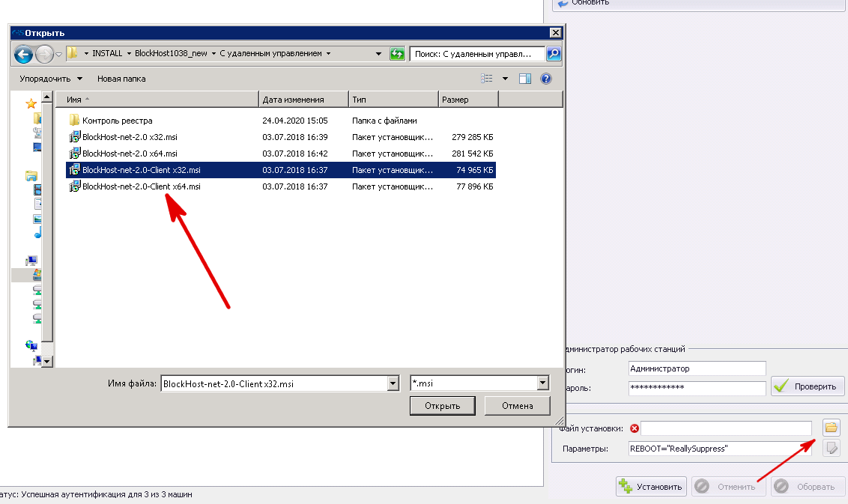Open the Documents library icon
This screenshot has height=504, width=848.
[37, 204]
